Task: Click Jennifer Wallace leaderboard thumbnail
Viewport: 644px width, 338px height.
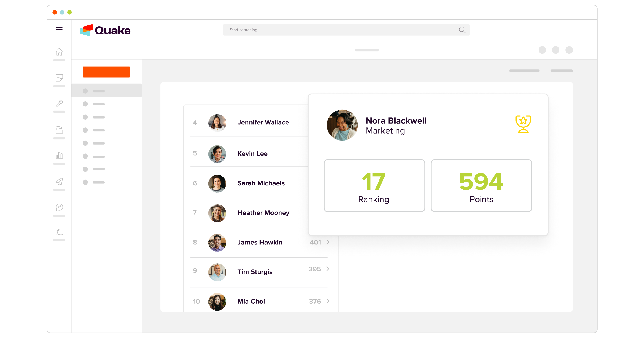Action: pyautogui.click(x=217, y=123)
